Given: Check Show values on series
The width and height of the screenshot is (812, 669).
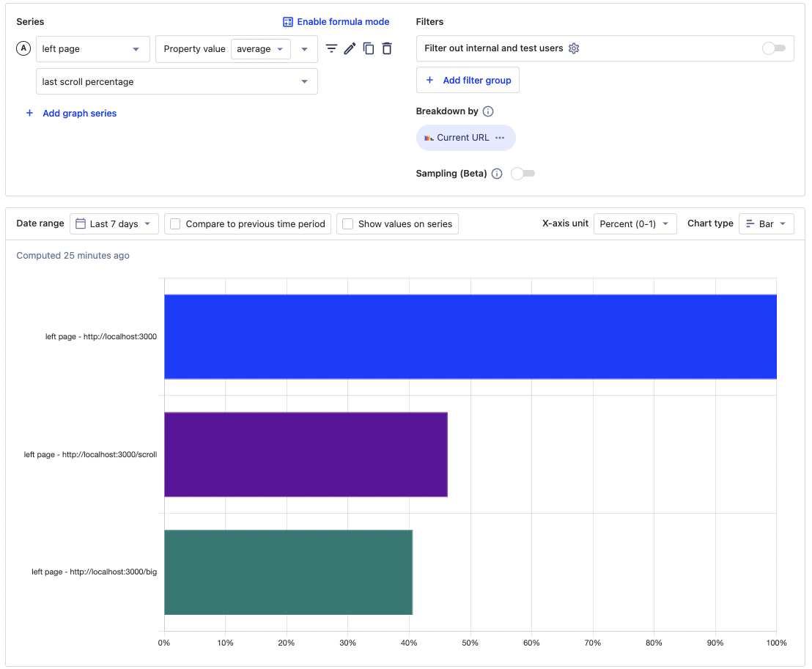Looking at the screenshot, I should point(348,224).
